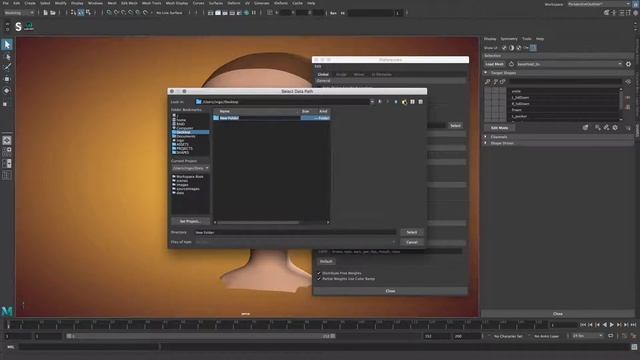This screenshot has width=640, height=360.
Task: Click the half-circle Show UI icon
Action: pos(511,48)
